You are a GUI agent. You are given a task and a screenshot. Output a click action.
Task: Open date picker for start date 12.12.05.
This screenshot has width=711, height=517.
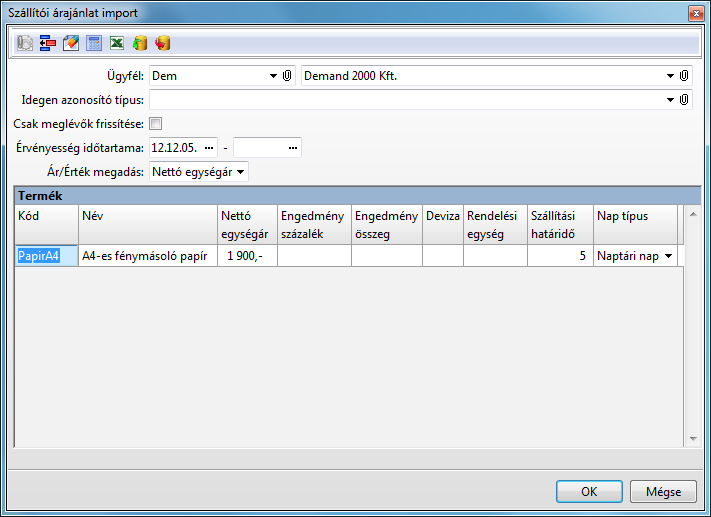coord(209,147)
